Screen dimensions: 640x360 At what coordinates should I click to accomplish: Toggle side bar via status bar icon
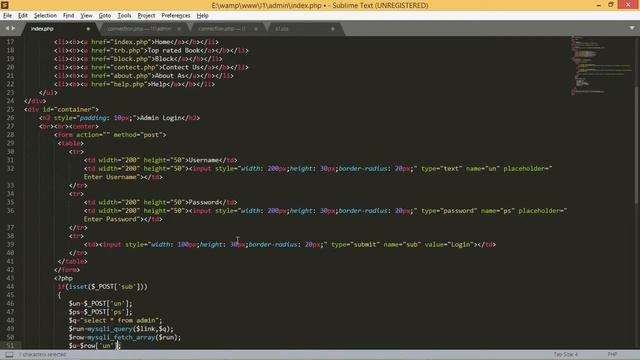click(x=9, y=355)
